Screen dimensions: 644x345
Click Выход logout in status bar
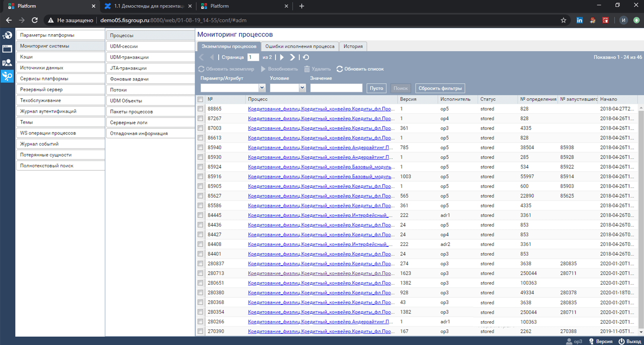630,341
